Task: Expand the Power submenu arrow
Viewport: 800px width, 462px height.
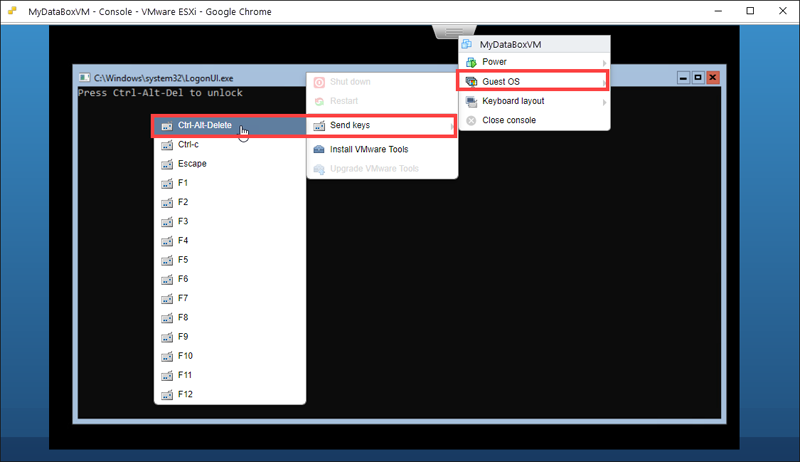Action: pos(604,63)
